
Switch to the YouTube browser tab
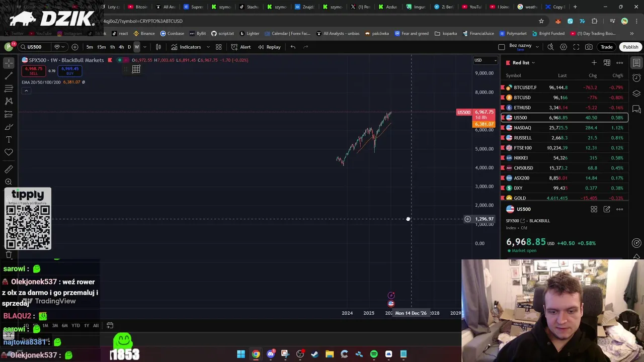point(472,7)
